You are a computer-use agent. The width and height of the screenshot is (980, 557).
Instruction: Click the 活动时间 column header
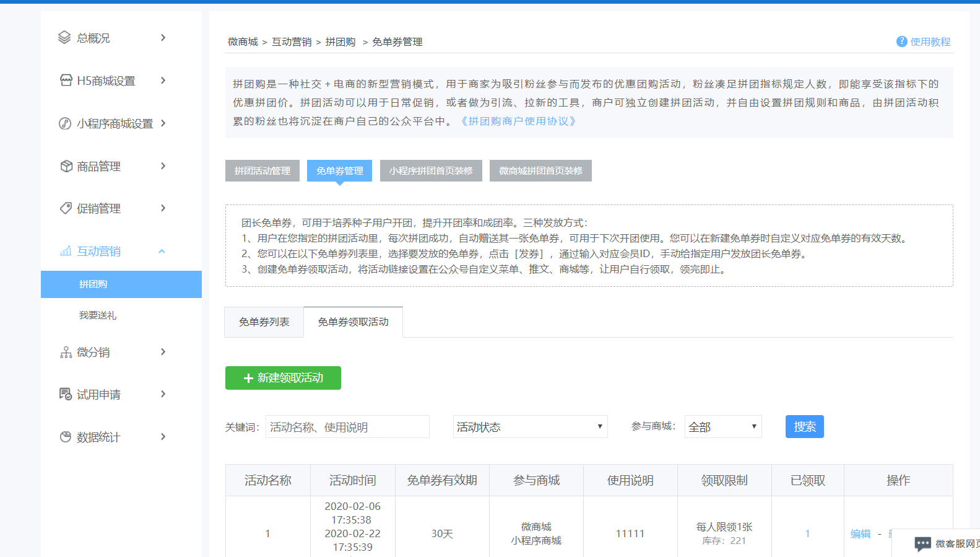click(352, 480)
